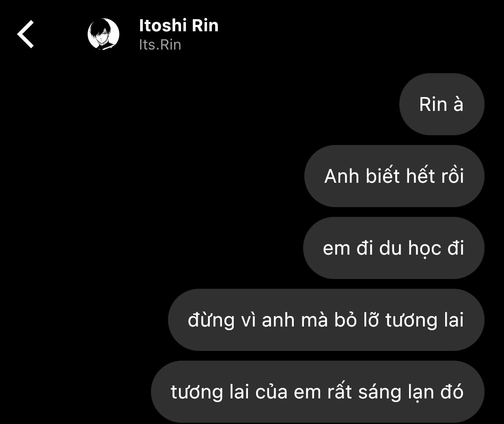Click the Itoshi Rin contact name
504x424 pixels.
click(x=179, y=26)
